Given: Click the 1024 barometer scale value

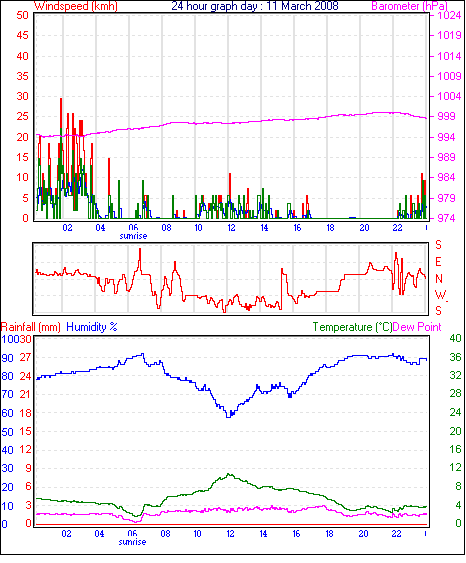Looking at the screenshot, I should 448,15.
